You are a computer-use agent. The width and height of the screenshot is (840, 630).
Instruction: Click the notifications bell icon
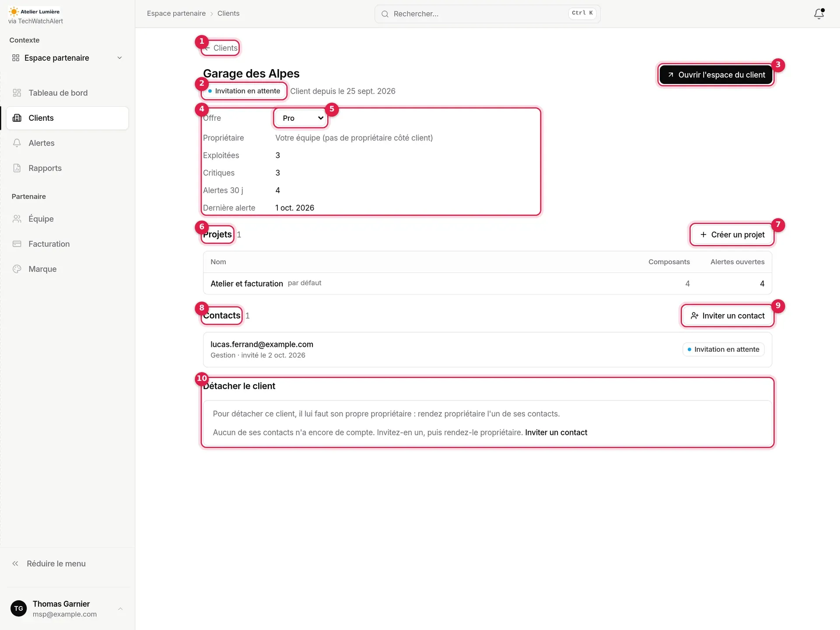coord(819,14)
